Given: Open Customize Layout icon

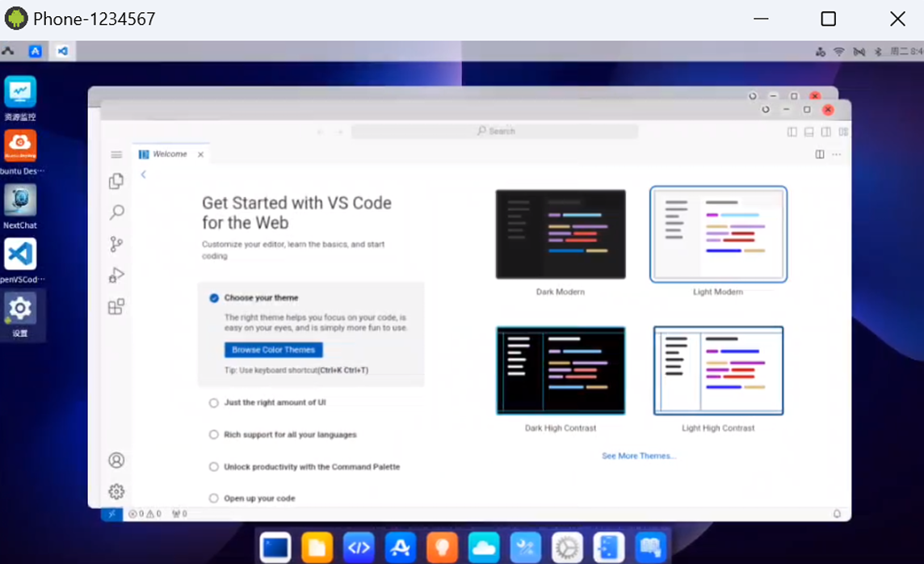Looking at the screenshot, I should 843,132.
